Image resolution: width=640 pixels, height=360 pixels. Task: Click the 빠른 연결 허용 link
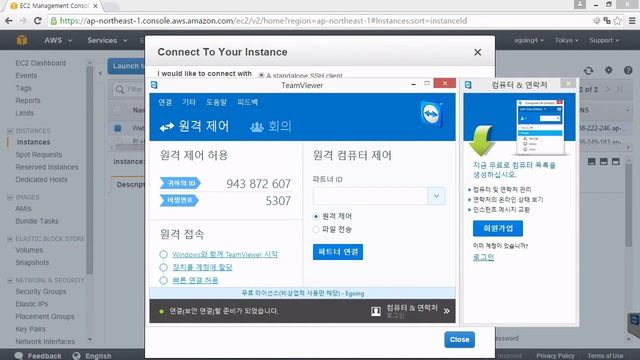195,280
